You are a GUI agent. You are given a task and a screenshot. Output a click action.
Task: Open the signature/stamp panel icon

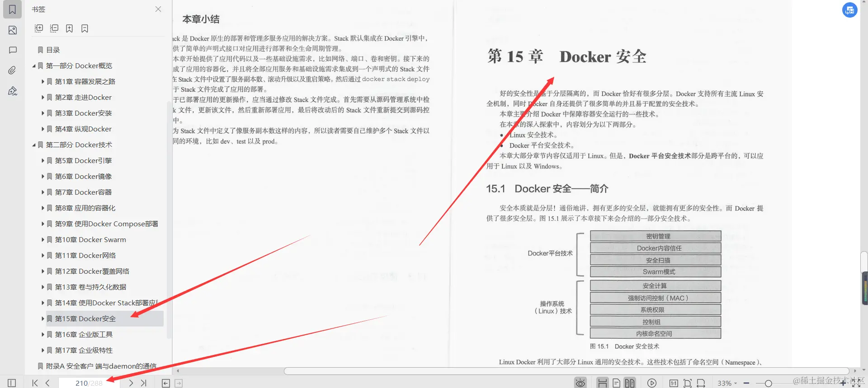12,91
